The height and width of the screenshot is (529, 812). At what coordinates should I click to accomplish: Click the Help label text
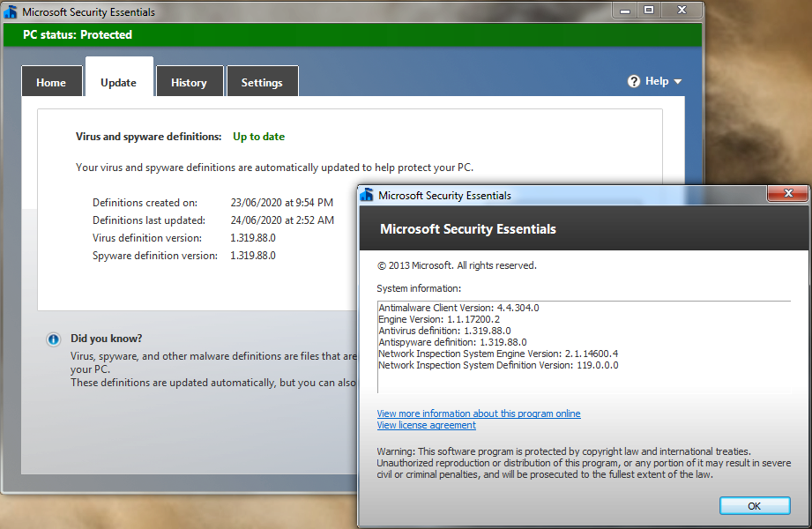click(x=657, y=81)
